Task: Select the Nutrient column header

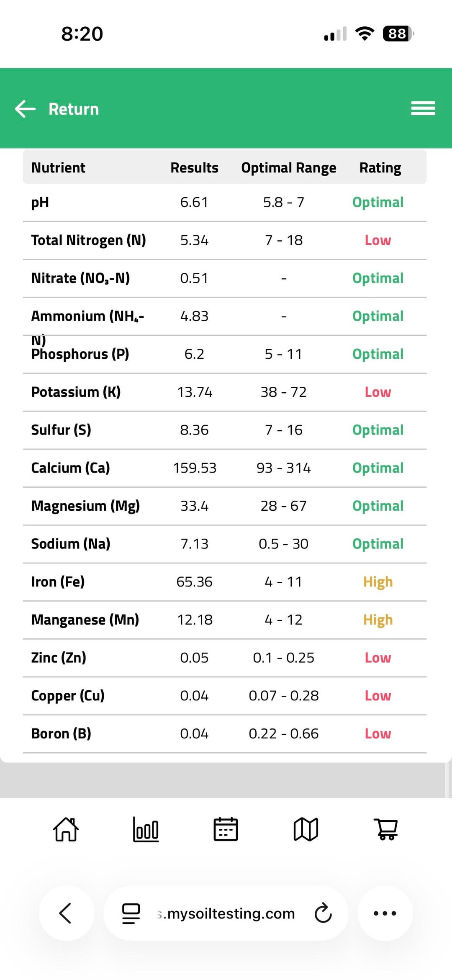Action: (58, 168)
